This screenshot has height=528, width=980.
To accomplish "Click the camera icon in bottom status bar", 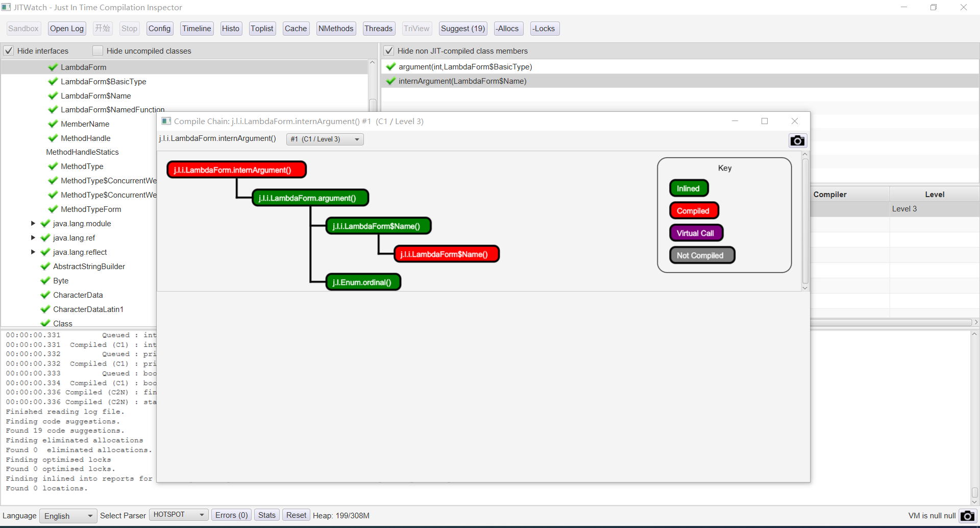I will (967, 516).
